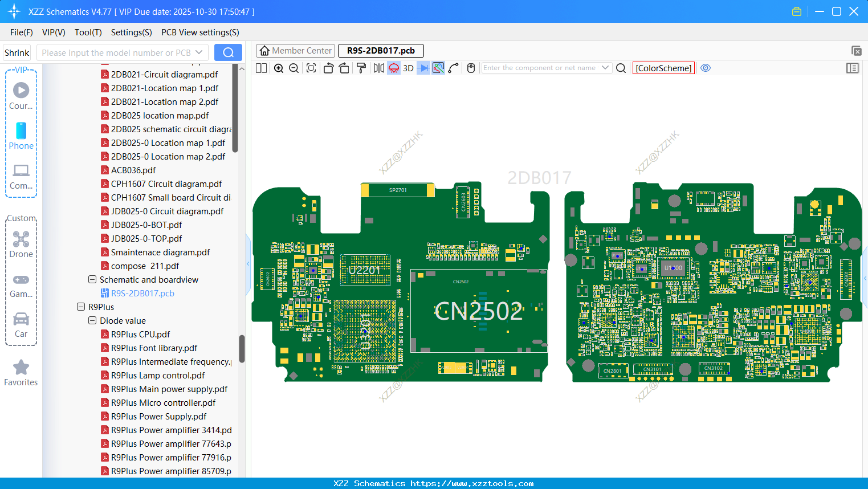Click the zoom in magnifier icon
Viewport: 868px width, 489px height.
279,68
